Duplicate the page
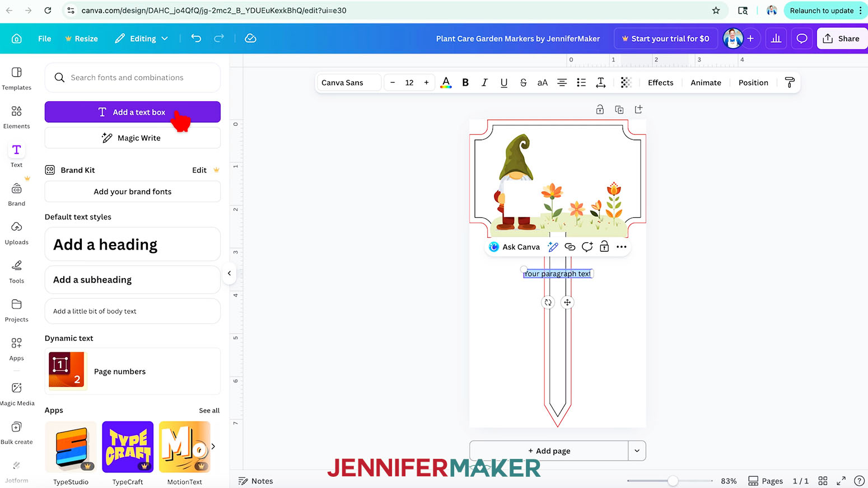868x488 pixels. pos(619,110)
